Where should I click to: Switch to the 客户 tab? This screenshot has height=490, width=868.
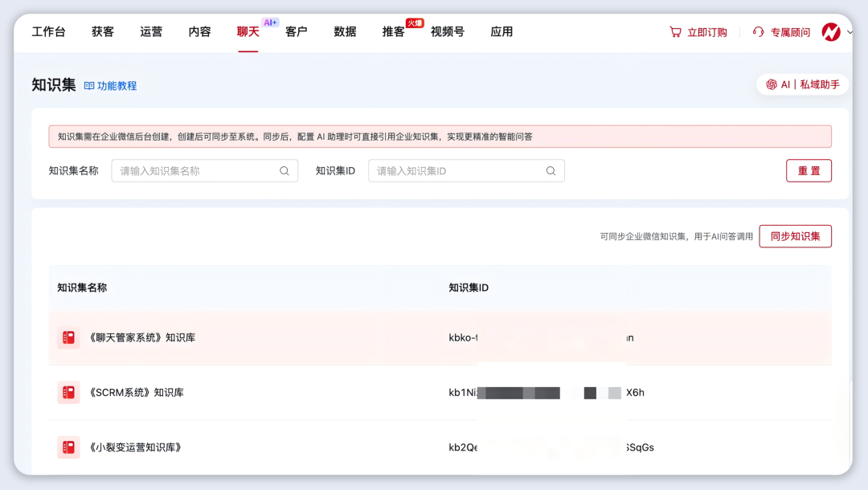(x=296, y=31)
